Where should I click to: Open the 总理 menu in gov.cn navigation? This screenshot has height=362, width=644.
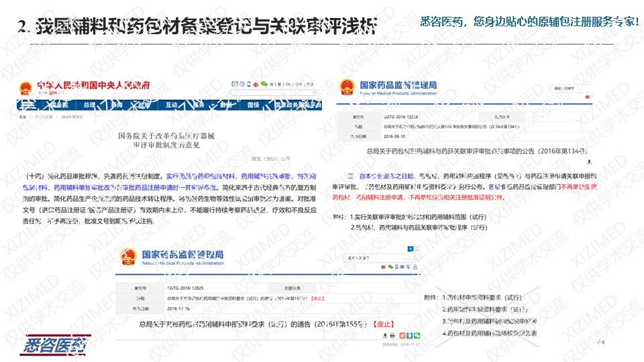tap(89, 105)
